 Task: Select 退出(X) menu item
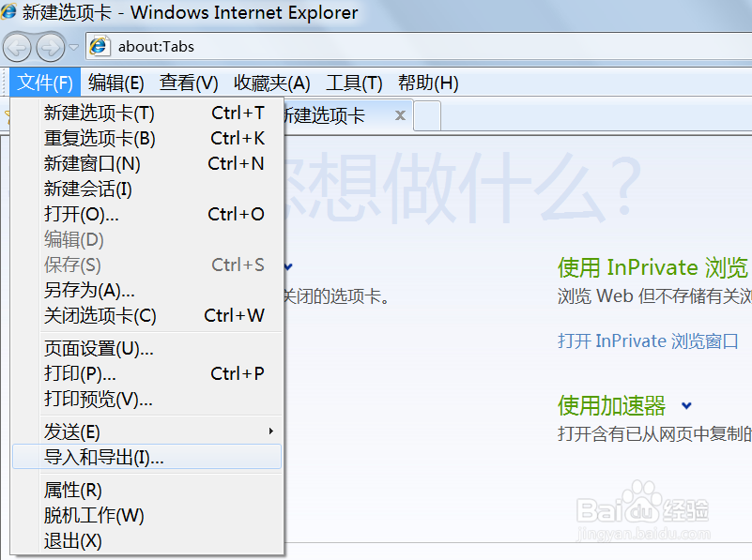tap(146, 541)
